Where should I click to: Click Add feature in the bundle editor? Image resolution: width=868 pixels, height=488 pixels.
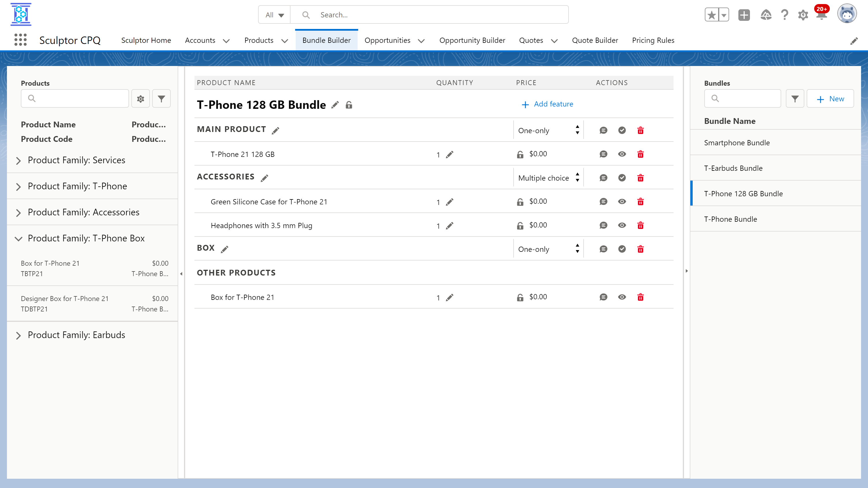(x=547, y=104)
